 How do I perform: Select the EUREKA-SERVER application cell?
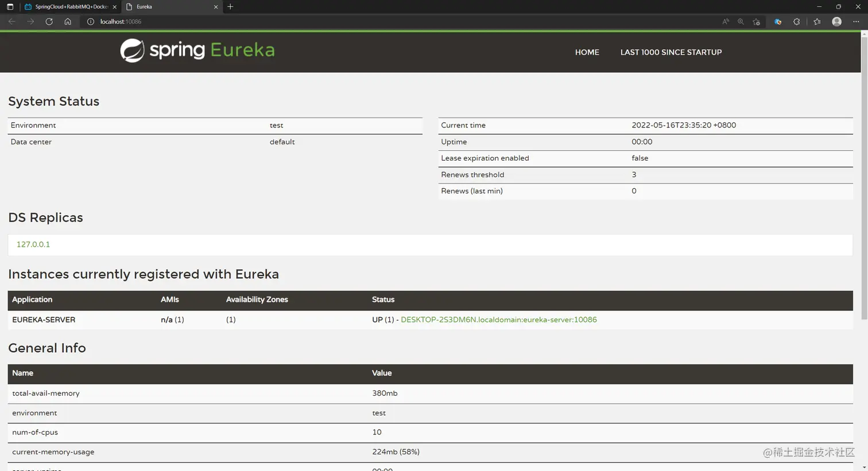click(44, 320)
